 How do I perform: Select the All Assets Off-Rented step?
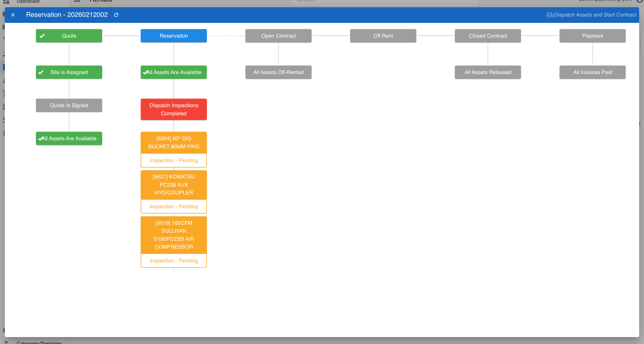coord(278,72)
